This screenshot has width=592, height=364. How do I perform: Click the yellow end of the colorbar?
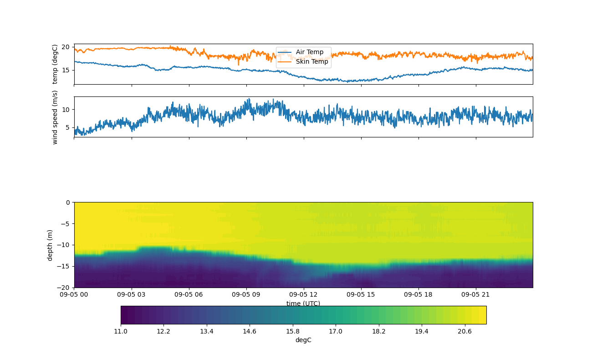480,315
